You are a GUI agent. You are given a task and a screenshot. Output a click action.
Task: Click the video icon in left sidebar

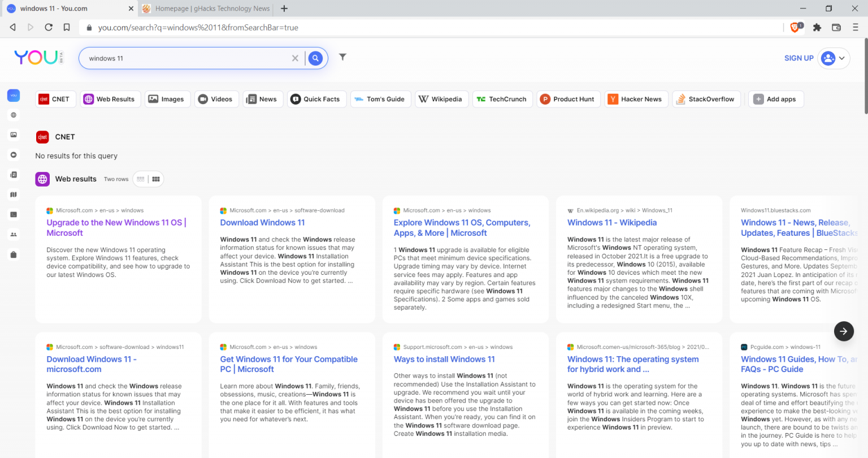pyautogui.click(x=14, y=154)
